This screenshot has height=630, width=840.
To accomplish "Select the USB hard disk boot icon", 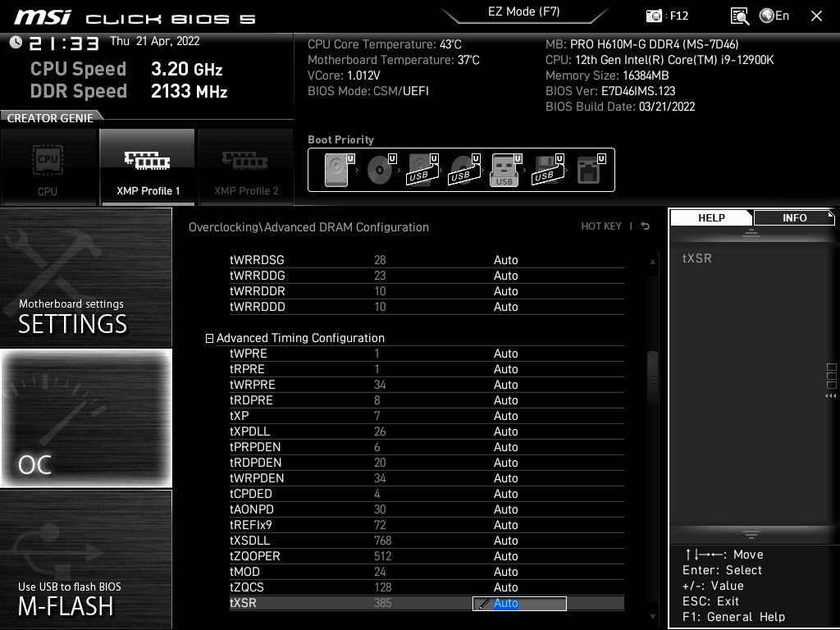I will (x=422, y=169).
